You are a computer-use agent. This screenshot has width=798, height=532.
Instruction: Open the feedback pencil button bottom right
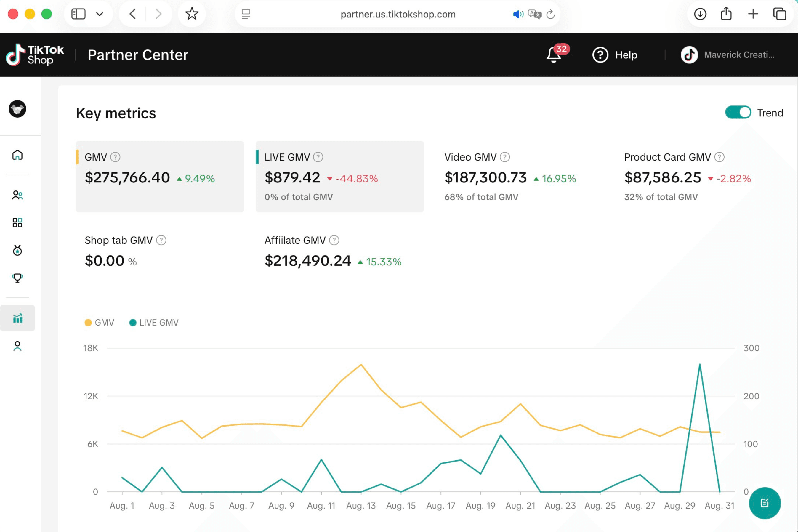pyautogui.click(x=765, y=504)
